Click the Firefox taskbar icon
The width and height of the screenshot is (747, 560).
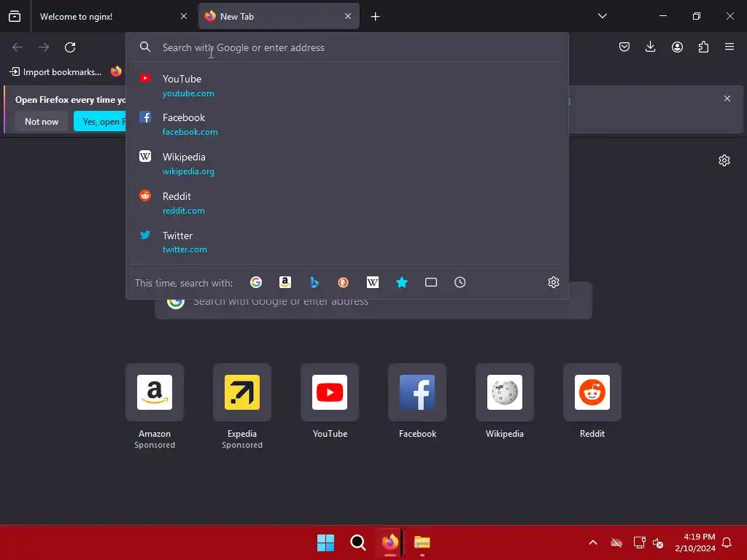[x=390, y=542]
